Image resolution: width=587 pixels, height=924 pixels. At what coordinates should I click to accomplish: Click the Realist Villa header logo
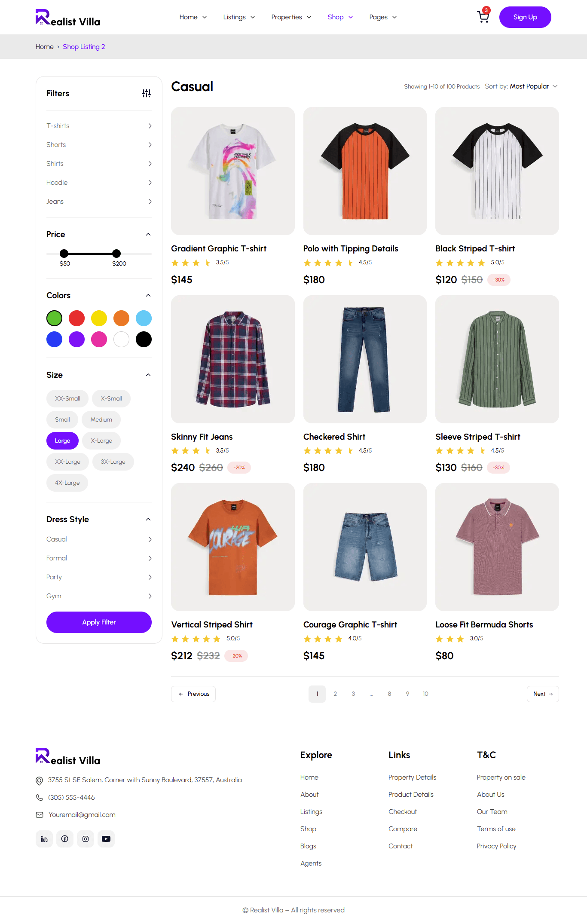click(x=68, y=18)
